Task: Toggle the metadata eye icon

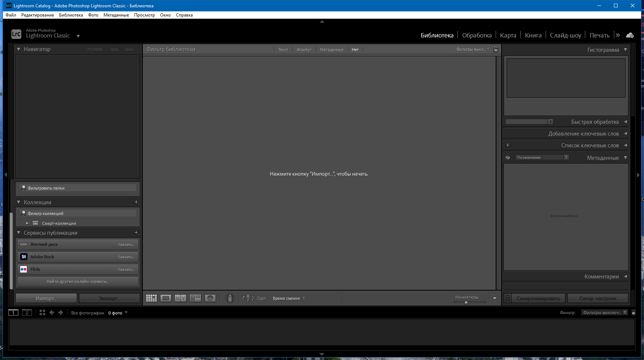Action: click(508, 158)
